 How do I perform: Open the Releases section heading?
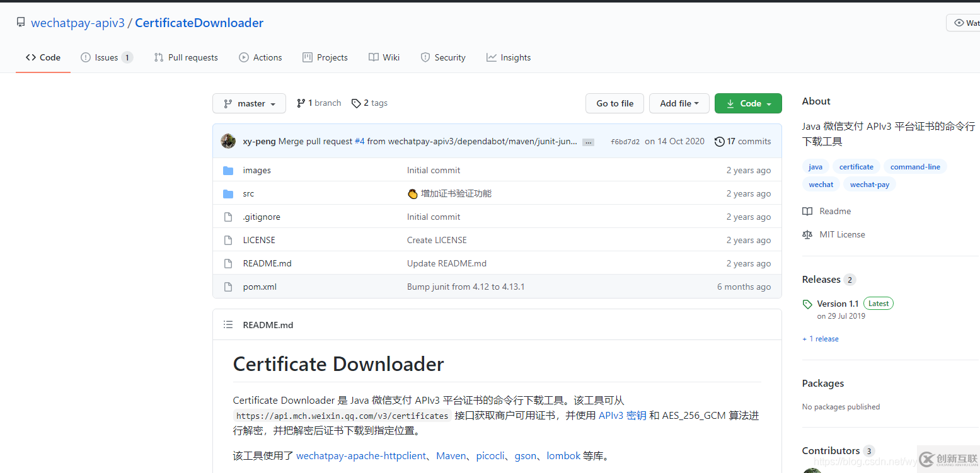coord(821,280)
